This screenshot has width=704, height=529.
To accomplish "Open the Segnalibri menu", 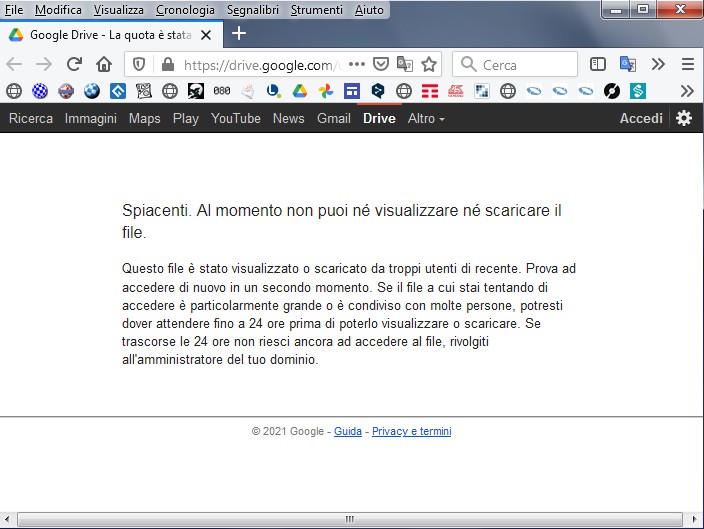I will (254, 9).
